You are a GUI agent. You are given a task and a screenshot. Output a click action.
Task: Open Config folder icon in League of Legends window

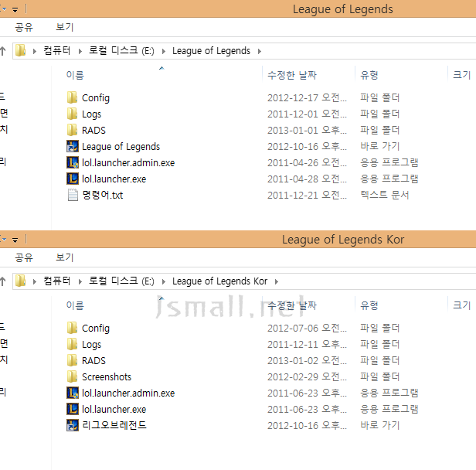click(x=73, y=97)
